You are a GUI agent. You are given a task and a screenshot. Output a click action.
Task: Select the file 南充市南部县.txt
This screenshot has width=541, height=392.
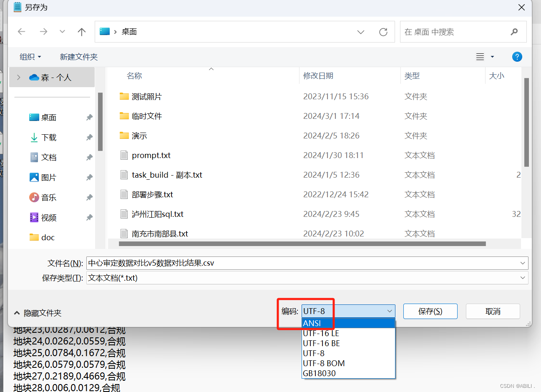160,234
